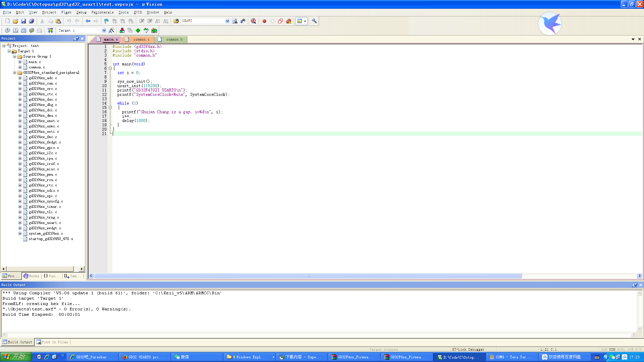Open Options for Target wand icon
This screenshot has height=362, width=644.
(x=112, y=30)
